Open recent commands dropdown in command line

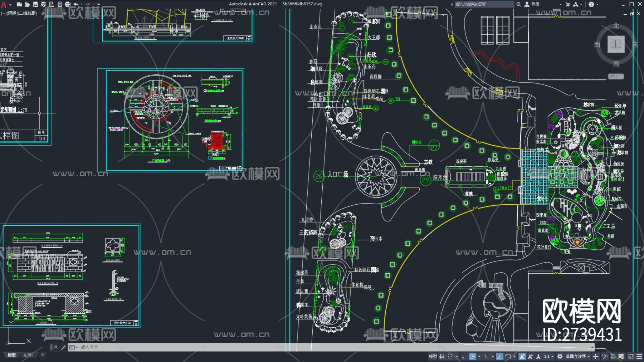[73, 347]
